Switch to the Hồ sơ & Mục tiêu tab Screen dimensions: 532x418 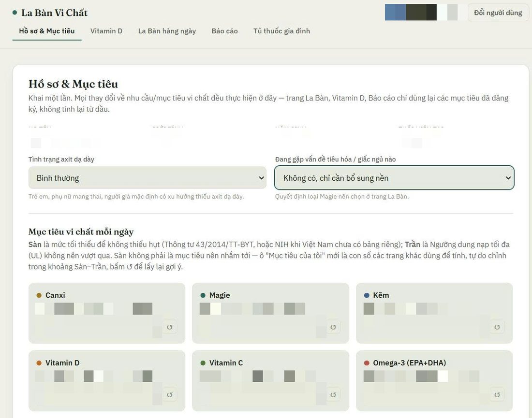47,31
